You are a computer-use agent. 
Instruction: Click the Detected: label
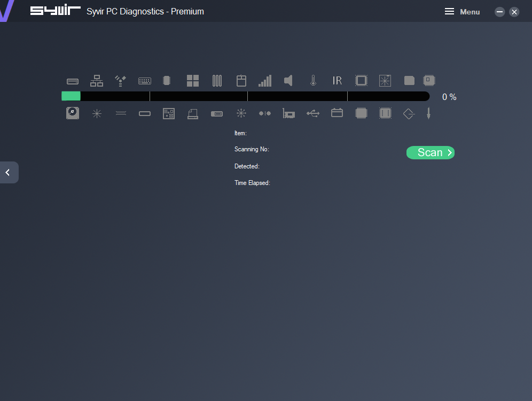click(247, 166)
